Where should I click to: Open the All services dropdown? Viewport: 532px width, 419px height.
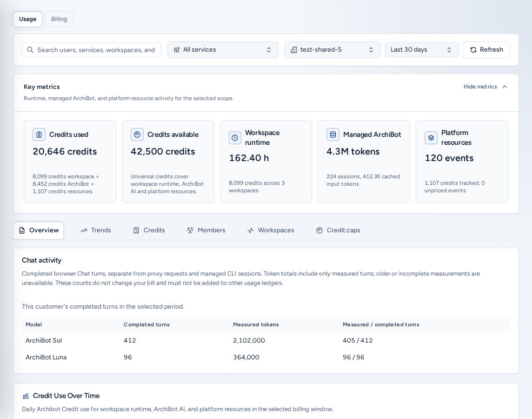pos(223,50)
